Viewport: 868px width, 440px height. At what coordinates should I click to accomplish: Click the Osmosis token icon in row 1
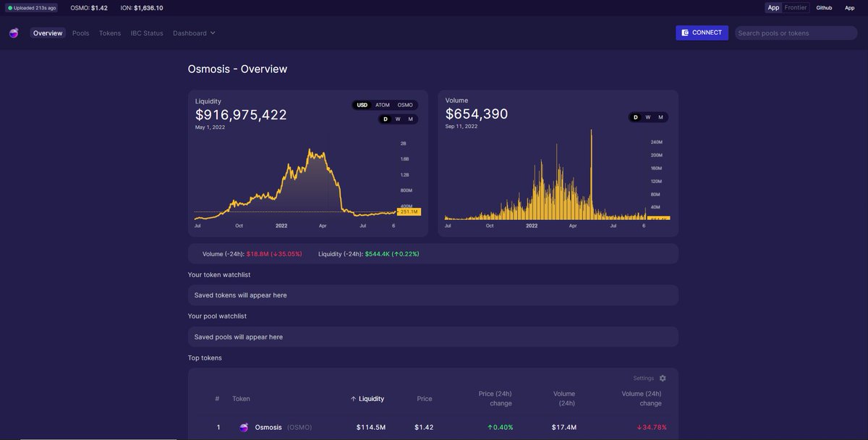coord(244,428)
